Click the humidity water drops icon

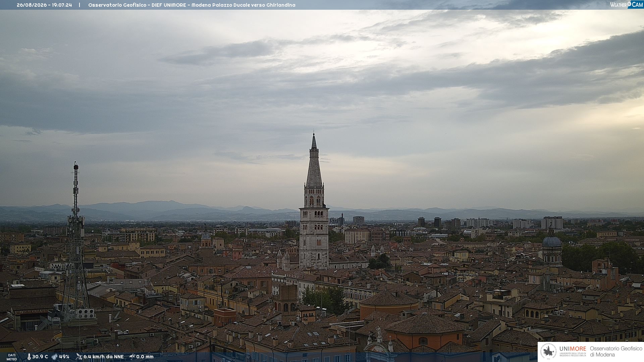coord(54,357)
